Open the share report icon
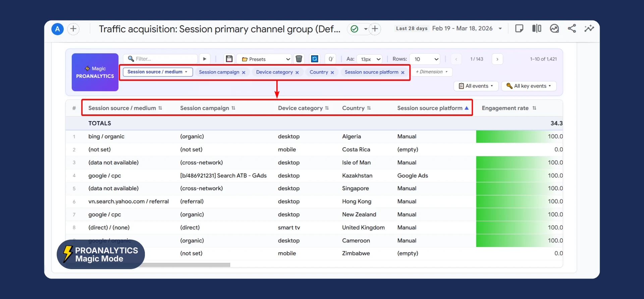 click(572, 29)
